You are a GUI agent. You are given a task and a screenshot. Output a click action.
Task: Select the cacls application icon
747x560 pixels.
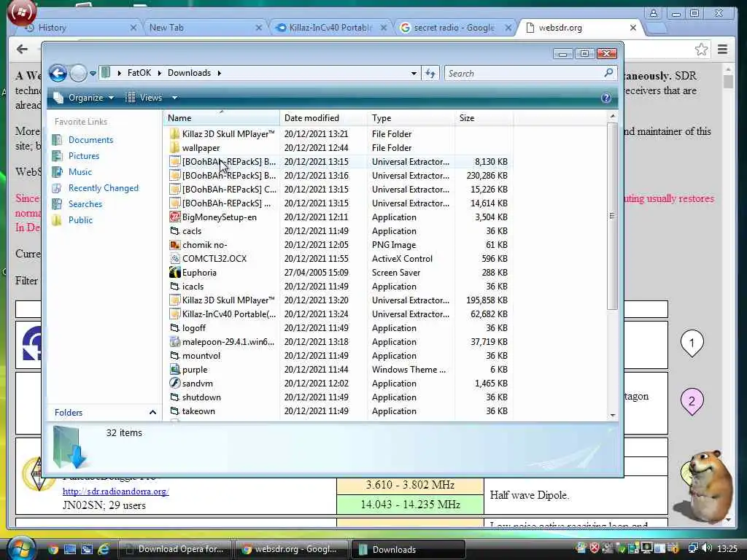pyautogui.click(x=175, y=231)
